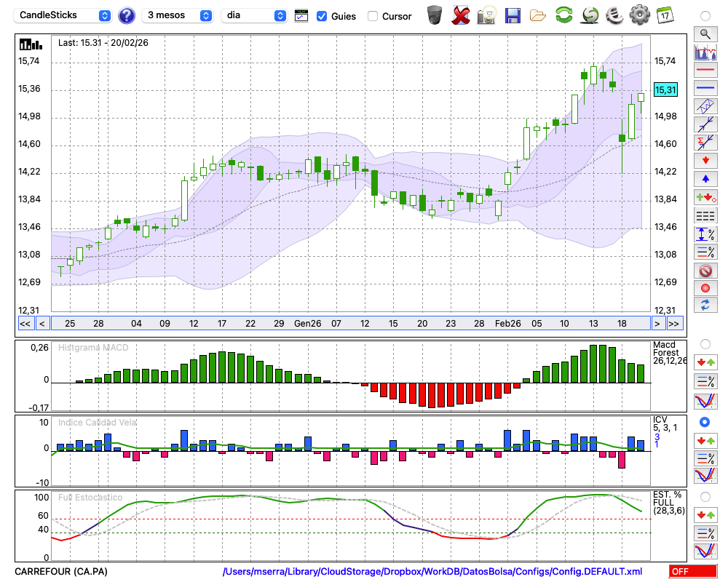This screenshot has height=582, width=728.
Task: Select the radio button beside Macd Forest panel
Action: click(x=705, y=343)
